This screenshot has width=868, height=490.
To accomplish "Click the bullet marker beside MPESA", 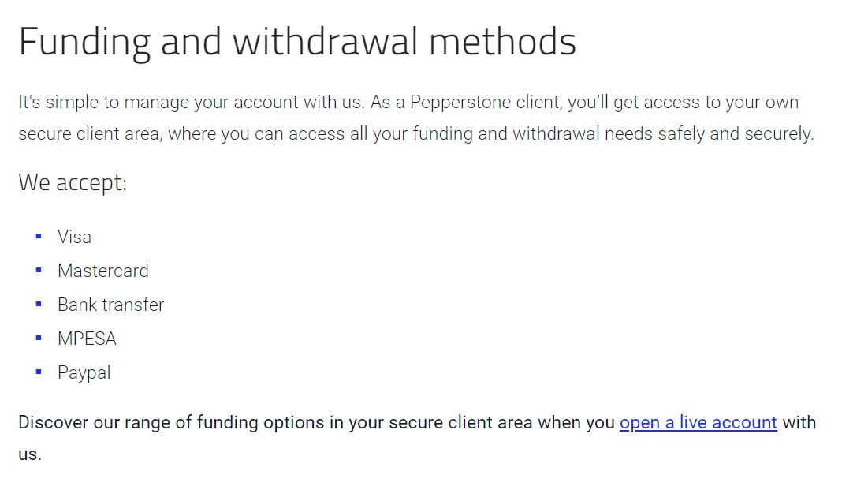I will pyautogui.click(x=39, y=339).
